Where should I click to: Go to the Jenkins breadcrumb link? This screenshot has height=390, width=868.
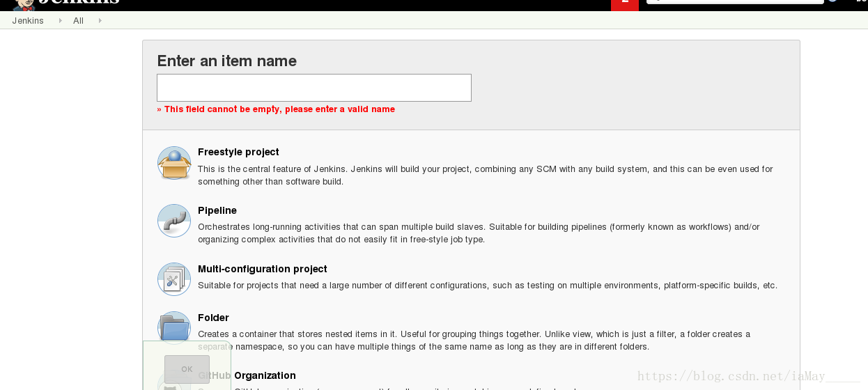pyautogui.click(x=28, y=21)
